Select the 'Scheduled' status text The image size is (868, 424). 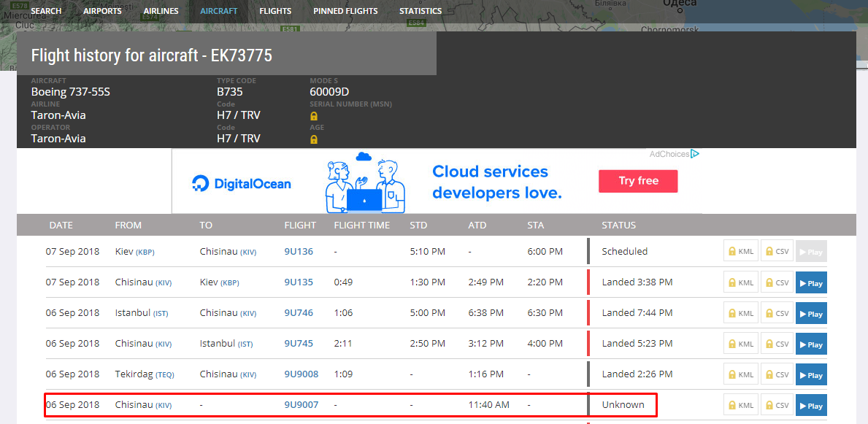[624, 251]
